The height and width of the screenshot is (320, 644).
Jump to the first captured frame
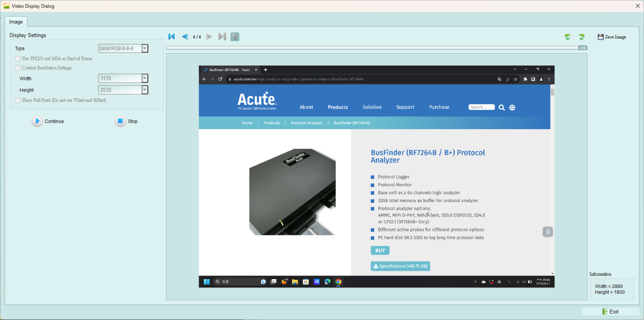click(171, 37)
